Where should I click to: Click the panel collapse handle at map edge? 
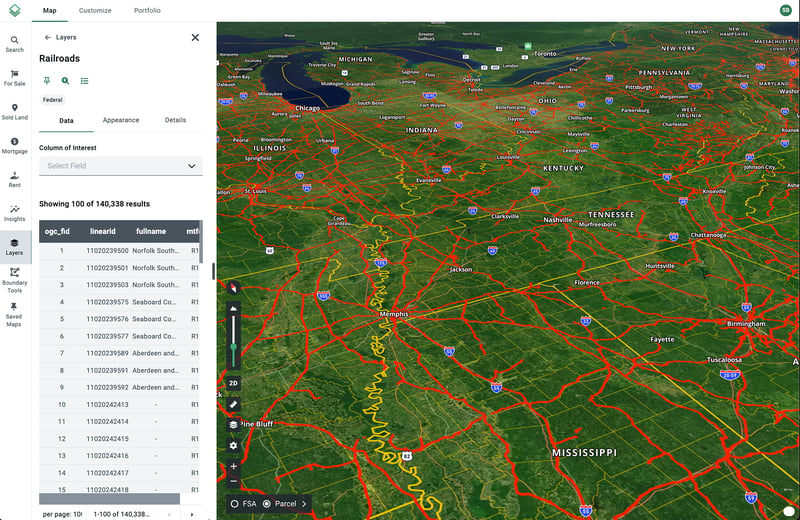click(213, 271)
